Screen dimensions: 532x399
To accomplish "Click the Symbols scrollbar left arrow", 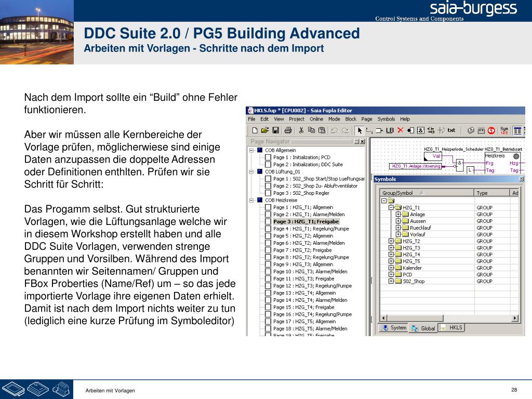I will pos(383,318).
